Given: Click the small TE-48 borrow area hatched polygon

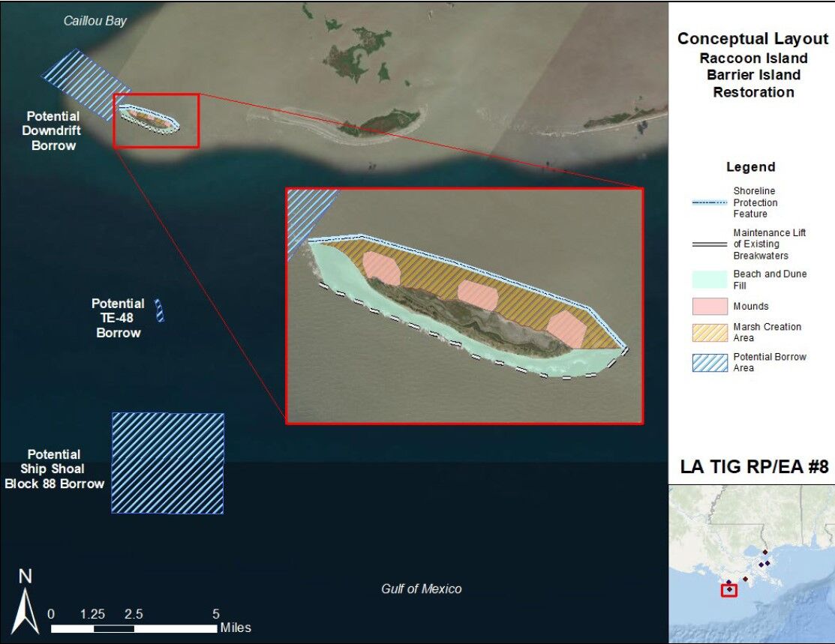Looking at the screenshot, I should click(x=160, y=310).
